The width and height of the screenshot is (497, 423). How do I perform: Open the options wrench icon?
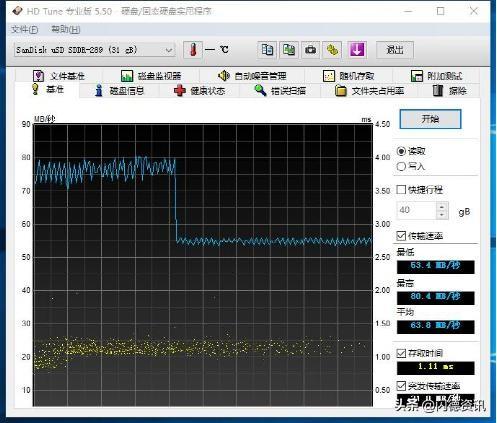click(332, 50)
